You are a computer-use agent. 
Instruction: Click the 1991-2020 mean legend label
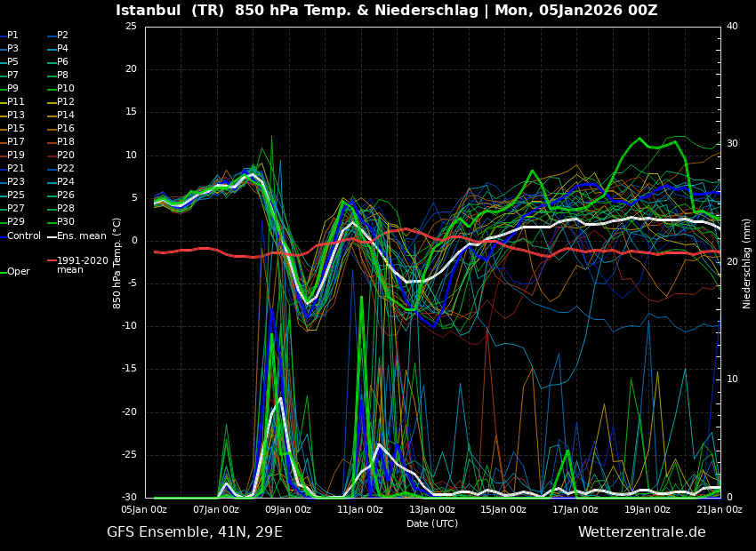pyautogui.click(x=83, y=266)
